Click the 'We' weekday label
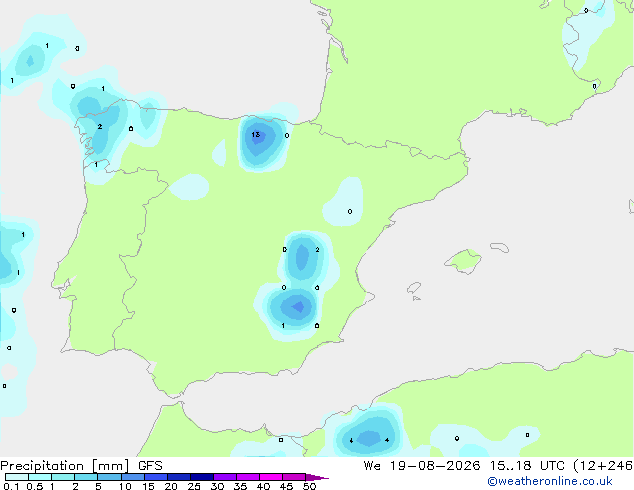634x490 pixels. (372, 466)
